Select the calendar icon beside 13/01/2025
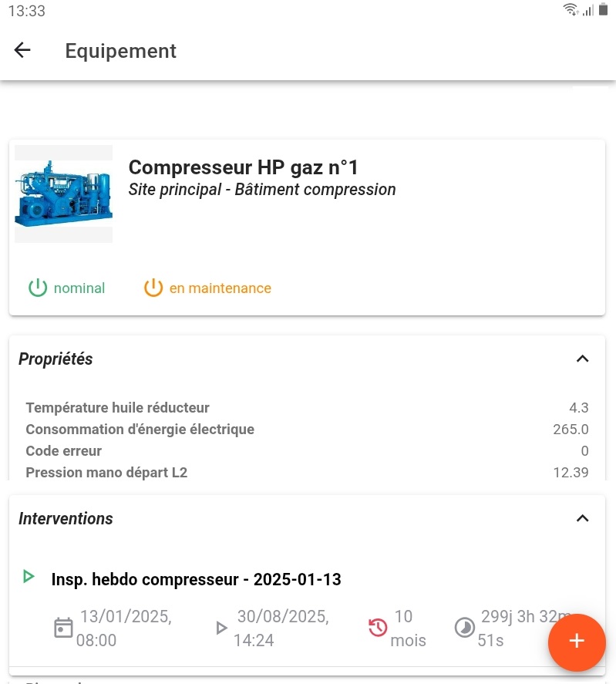 pos(62,628)
